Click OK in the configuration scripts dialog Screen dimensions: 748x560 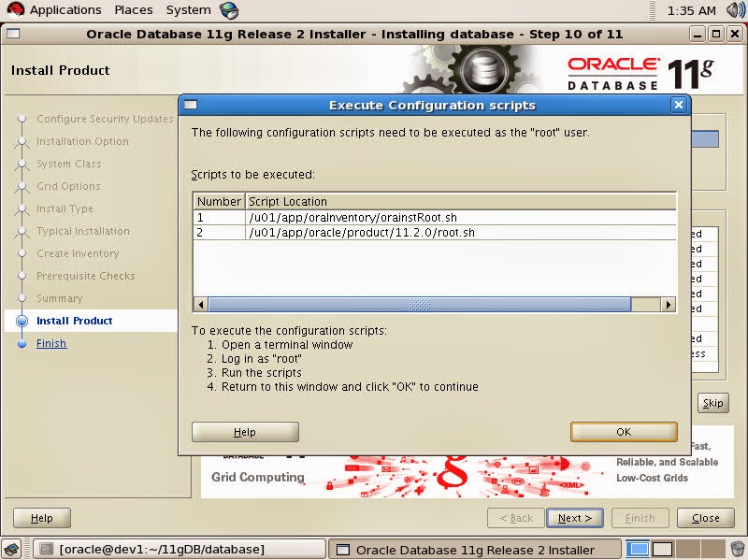pos(624,432)
